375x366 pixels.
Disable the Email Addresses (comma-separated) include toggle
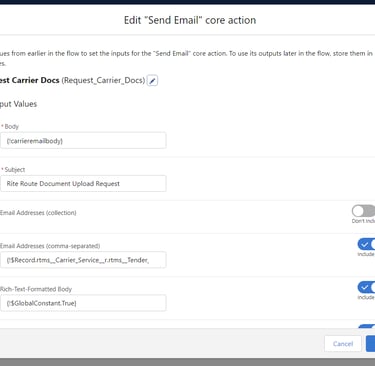coord(366,244)
